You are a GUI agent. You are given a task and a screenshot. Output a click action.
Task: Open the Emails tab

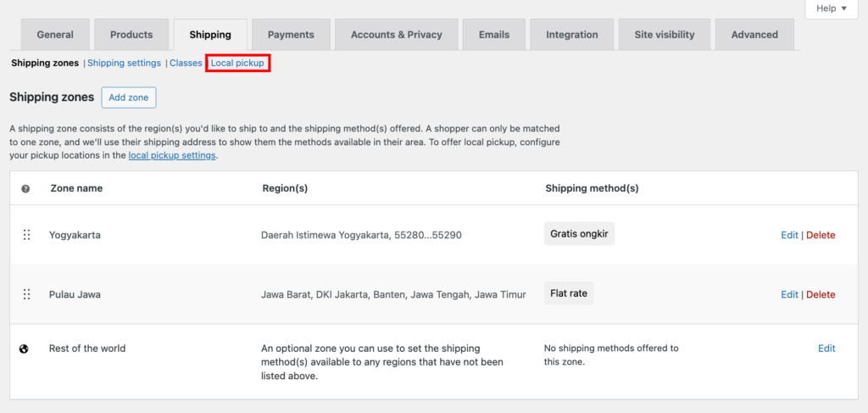tap(494, 35)
